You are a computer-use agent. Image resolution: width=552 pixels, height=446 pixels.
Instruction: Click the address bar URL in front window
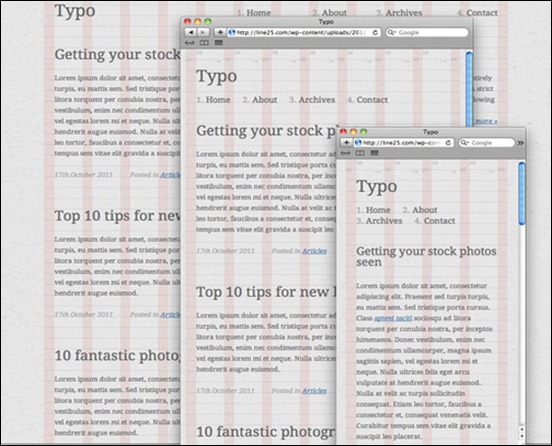point(402,143)
